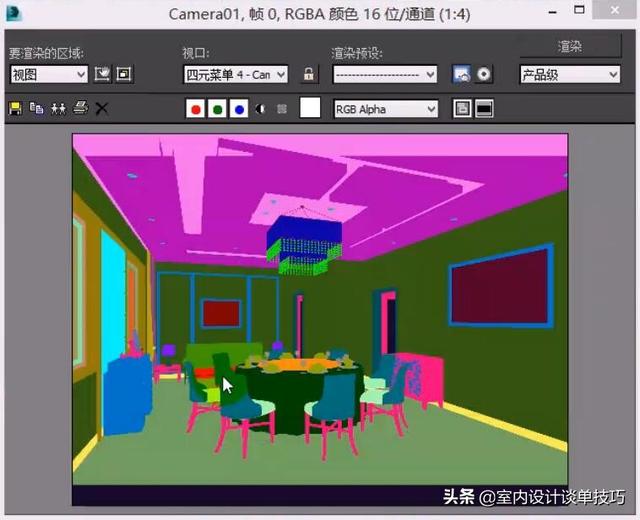Click the Render Setup icon
Viewport: 640px width, 520px height.
click(462, 74)
